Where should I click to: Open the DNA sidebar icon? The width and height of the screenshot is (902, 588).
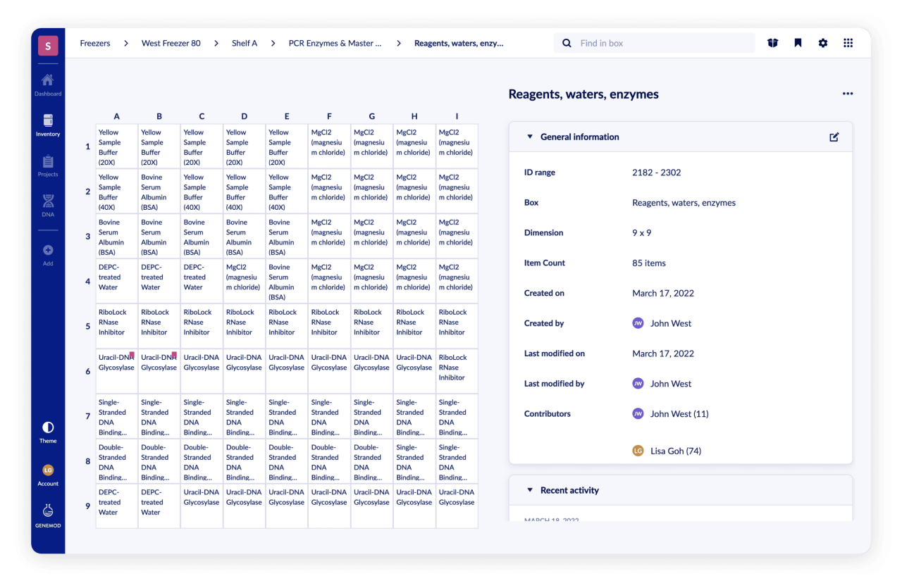point(48,201)
